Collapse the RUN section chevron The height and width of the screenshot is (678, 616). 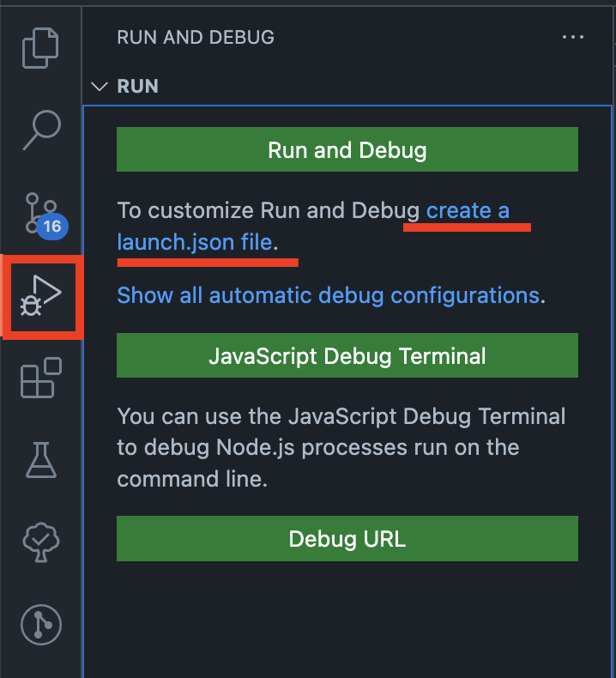pos(100,86)
